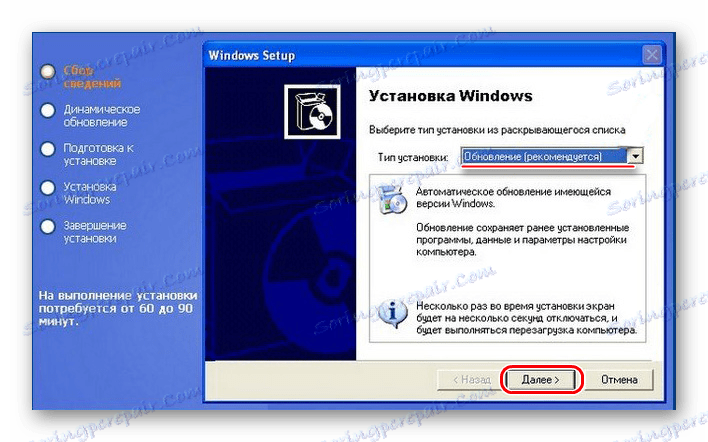
Task: Click the Далее > button
Action: tap(540, 380)
